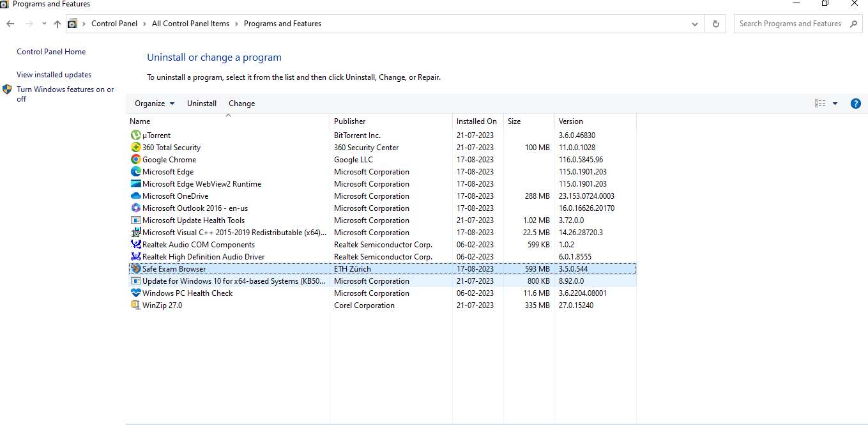Click the Control Panel breadcrumb
Image resolution: width=868 pixels, height=425 pixels.
[114, 24]
